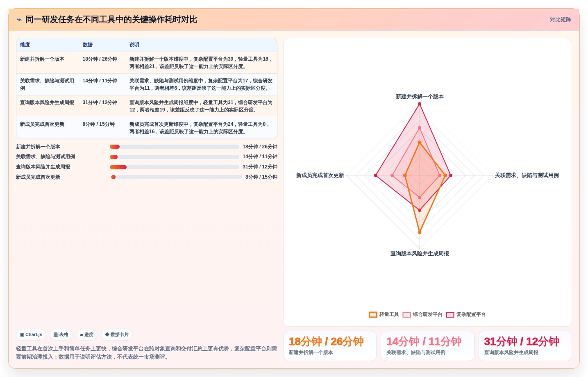The image size is (588, 377).
Task: Open the pink 14分钟 / 11分钟 data card
Action: click(427, 346)
